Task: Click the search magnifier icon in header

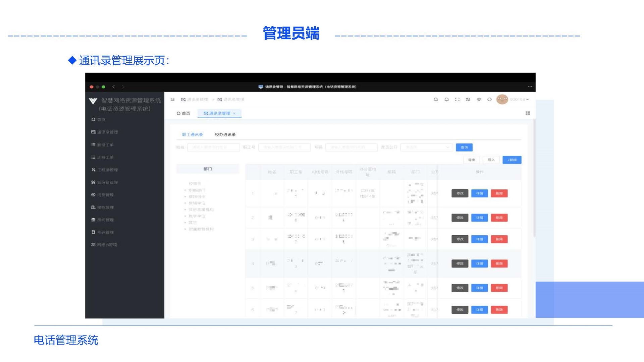Action: click(x=436, y=100)
